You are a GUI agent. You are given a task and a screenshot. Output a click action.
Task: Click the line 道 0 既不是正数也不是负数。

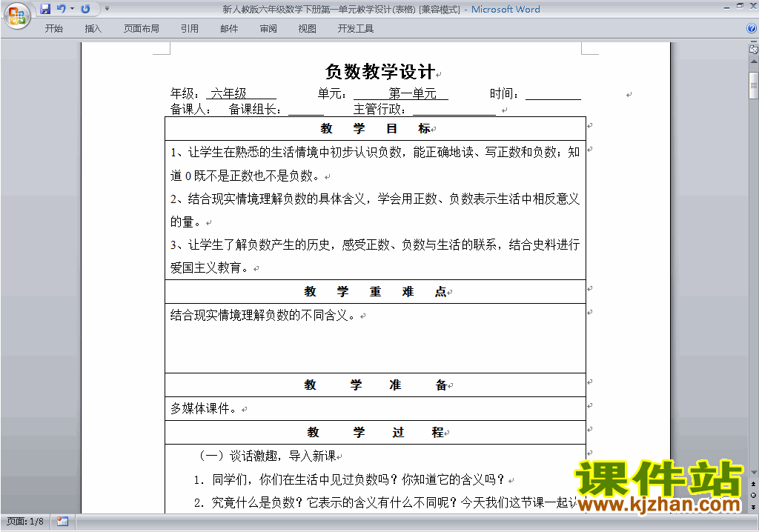246,176
